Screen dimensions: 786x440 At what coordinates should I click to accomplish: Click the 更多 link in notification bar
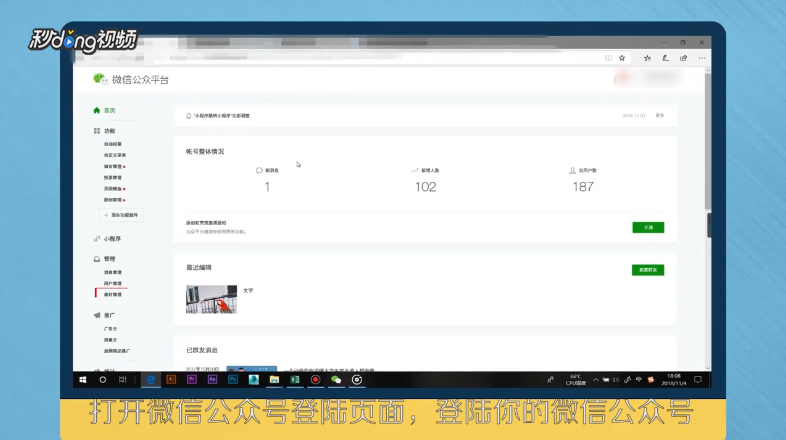[x=660, y=116]
